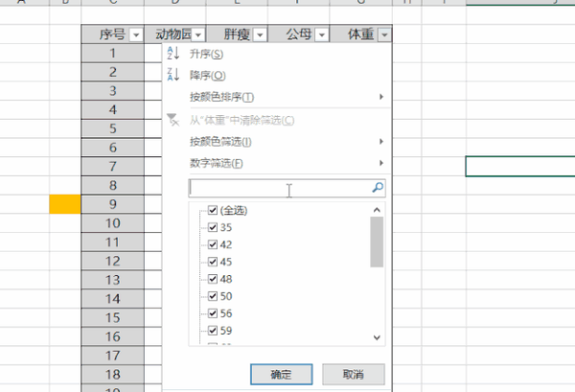This screenshot has height=392, width=575.
Task: Select the 序号 cell with value 9
Action: click(x=112, y=204)
